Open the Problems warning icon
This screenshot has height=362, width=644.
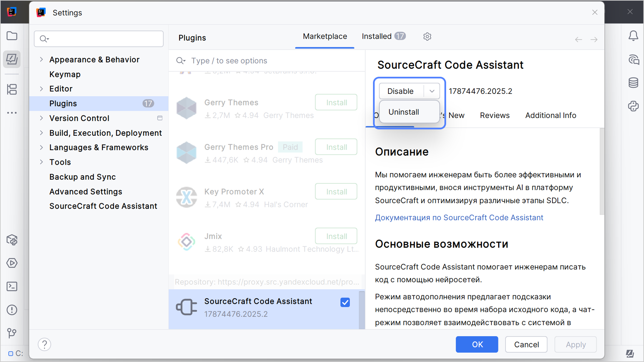(x=12, y=310)
